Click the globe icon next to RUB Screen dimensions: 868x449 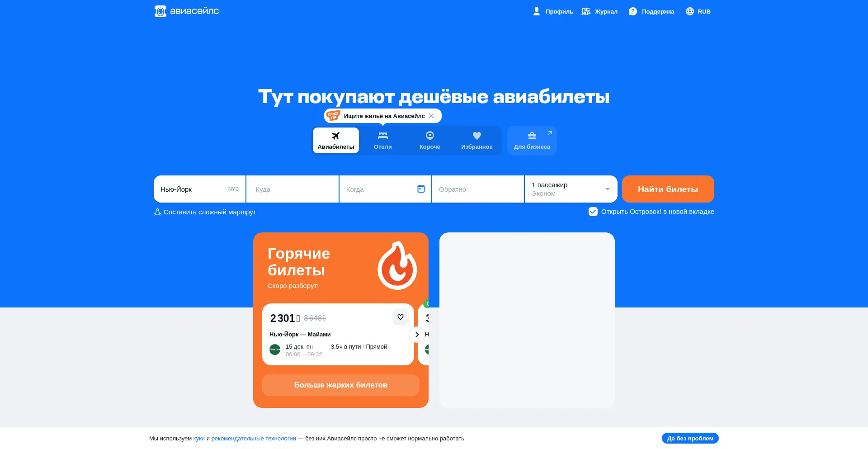[689, 11]
